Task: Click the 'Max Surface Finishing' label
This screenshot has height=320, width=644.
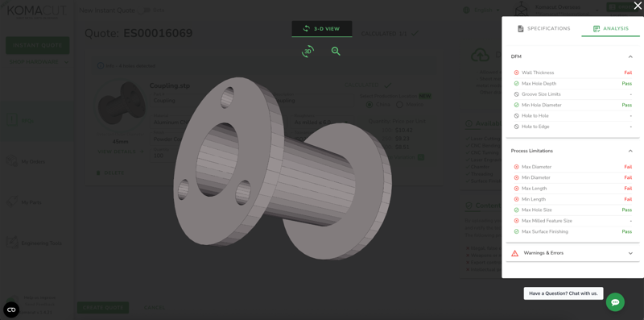Action: [x=545, y=231]
